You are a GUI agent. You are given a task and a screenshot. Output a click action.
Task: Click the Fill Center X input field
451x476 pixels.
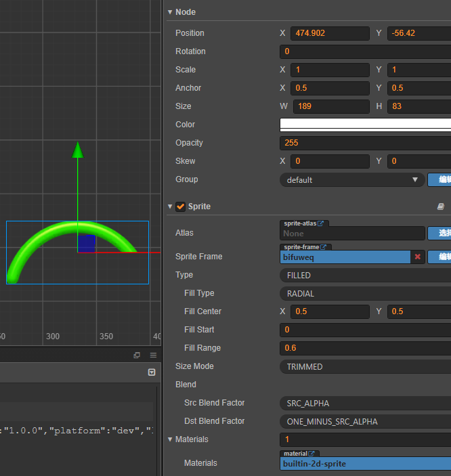tap(330, 311)
